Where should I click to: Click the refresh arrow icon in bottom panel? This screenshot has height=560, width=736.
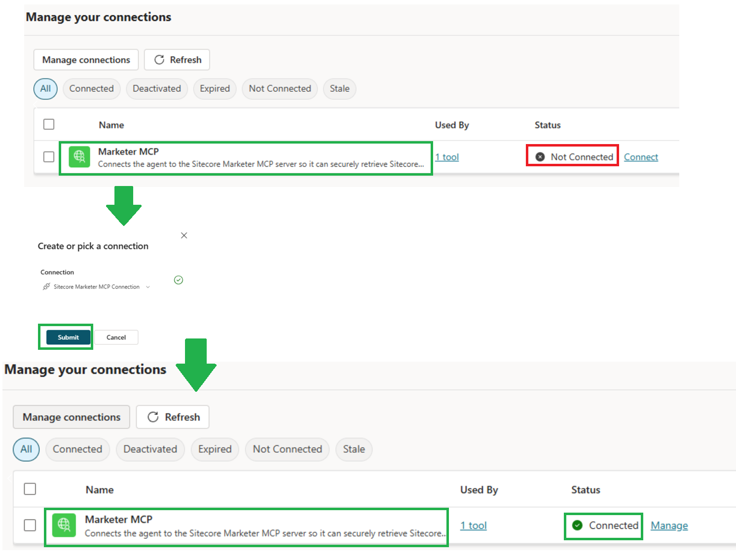coord(153,417)
